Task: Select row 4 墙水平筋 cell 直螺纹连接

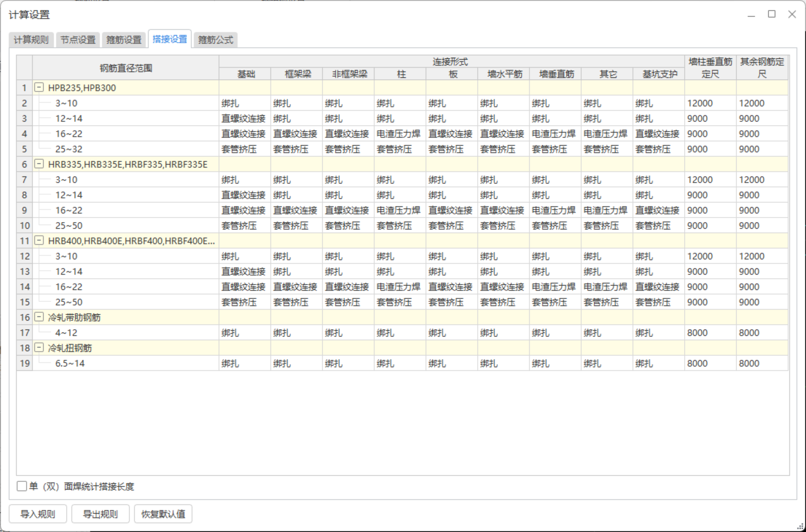Action: [504, 134]
